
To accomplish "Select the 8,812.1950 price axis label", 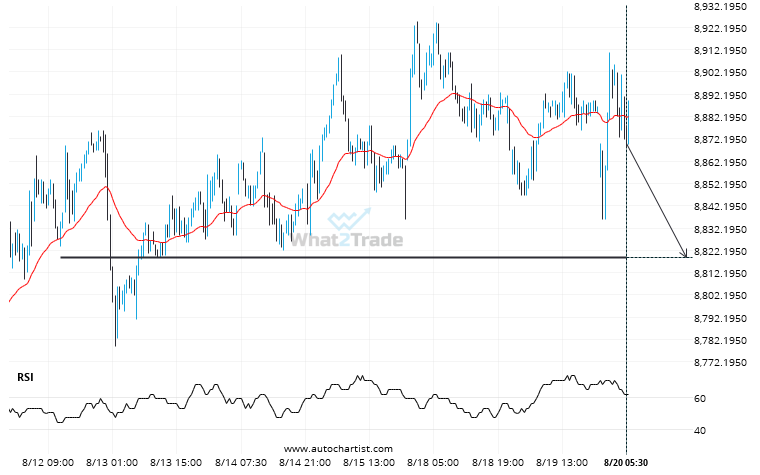I will 720,273.
